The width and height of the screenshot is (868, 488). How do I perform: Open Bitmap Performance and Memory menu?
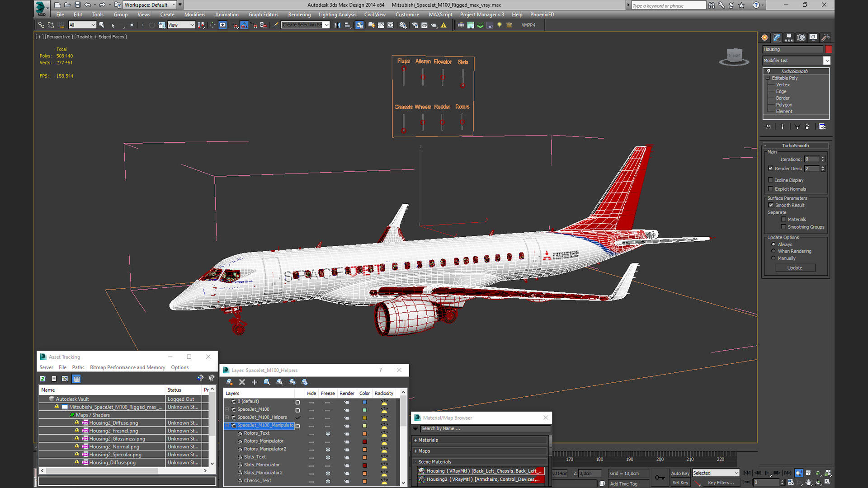click(127, 367)
